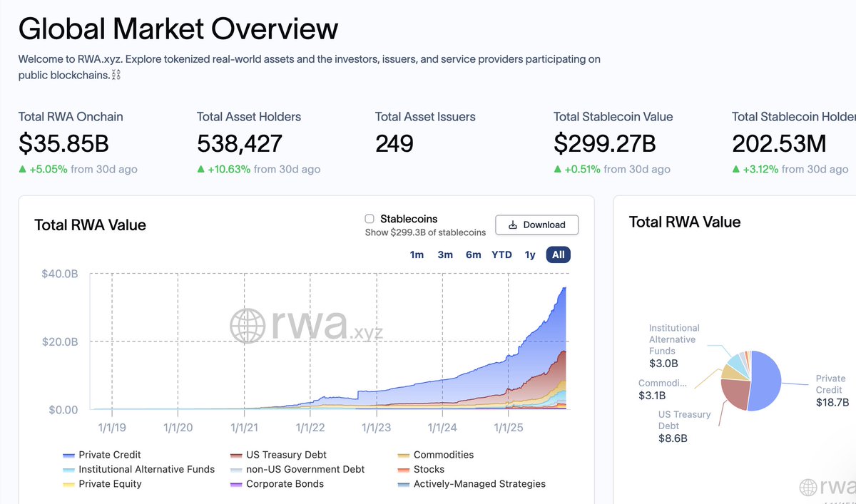Select the Private Credit slice of the pie chart
The width and height of the screenshot is (856, 504).
(x=765, y=381)
